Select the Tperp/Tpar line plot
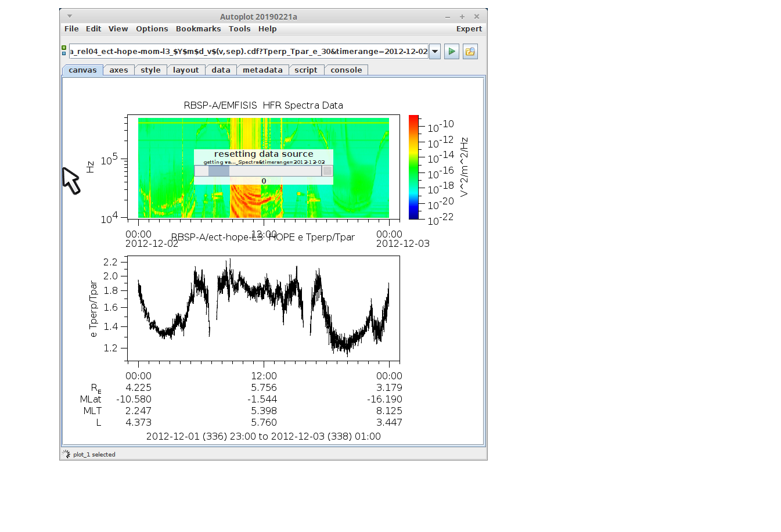The width and height of the screenshot is (781, 532). [x=263, y=308]
